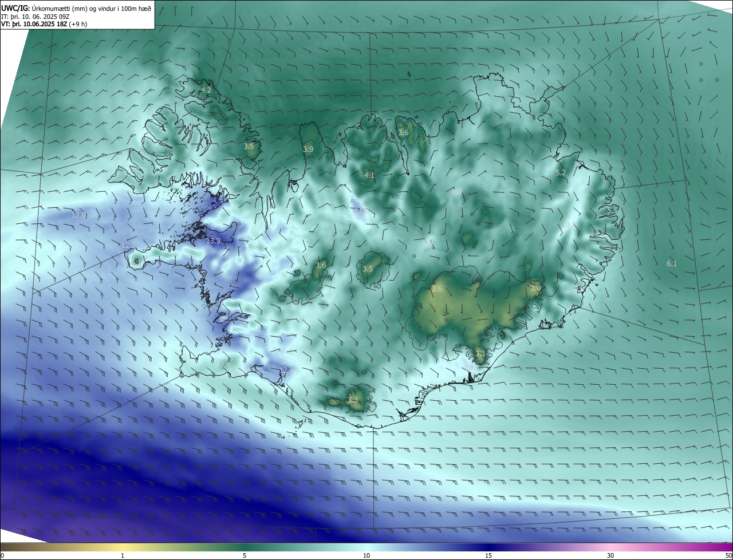Click the '10' tick on the color scale
733x560 pixels.
(366, 555)
